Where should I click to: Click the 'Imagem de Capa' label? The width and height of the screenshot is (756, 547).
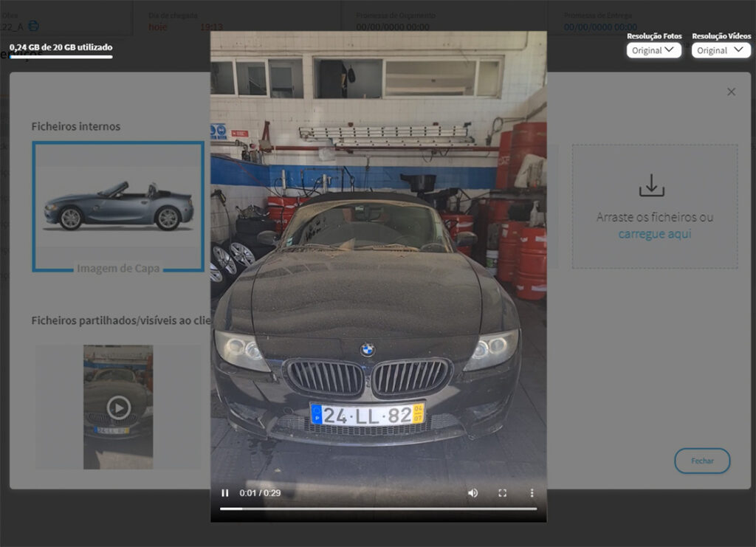[118, 268]
